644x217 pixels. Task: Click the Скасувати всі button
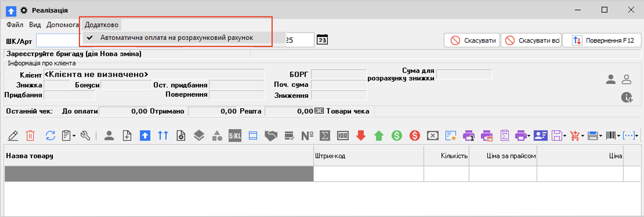coord(531,40)
